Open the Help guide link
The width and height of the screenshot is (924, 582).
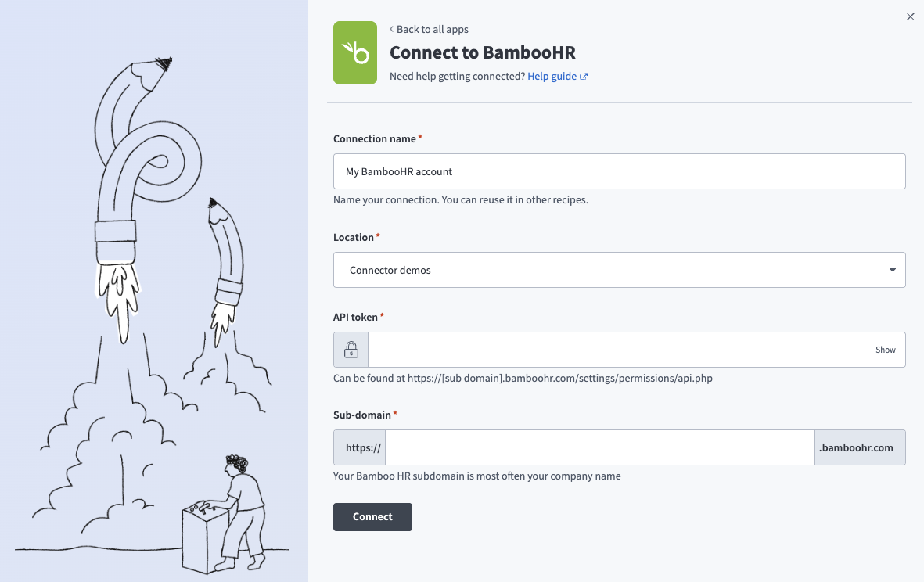tap(552, 76)
